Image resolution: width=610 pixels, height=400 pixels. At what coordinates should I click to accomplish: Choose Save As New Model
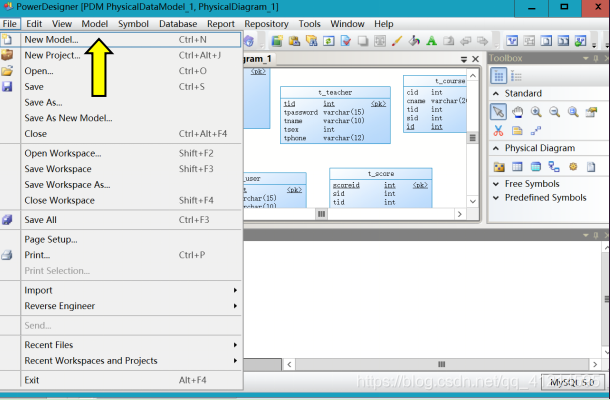pos(121,118)
